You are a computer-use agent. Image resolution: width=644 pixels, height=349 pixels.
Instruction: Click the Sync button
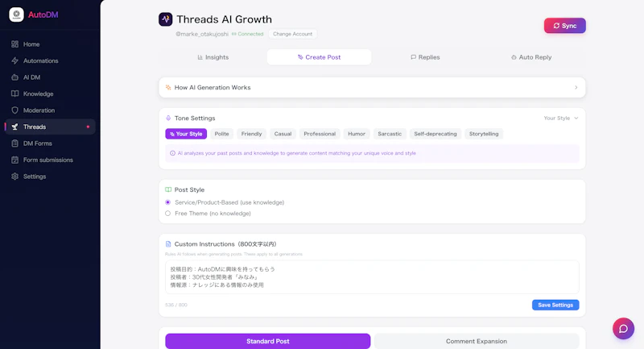pyautogui.click(x=565, y=26)
